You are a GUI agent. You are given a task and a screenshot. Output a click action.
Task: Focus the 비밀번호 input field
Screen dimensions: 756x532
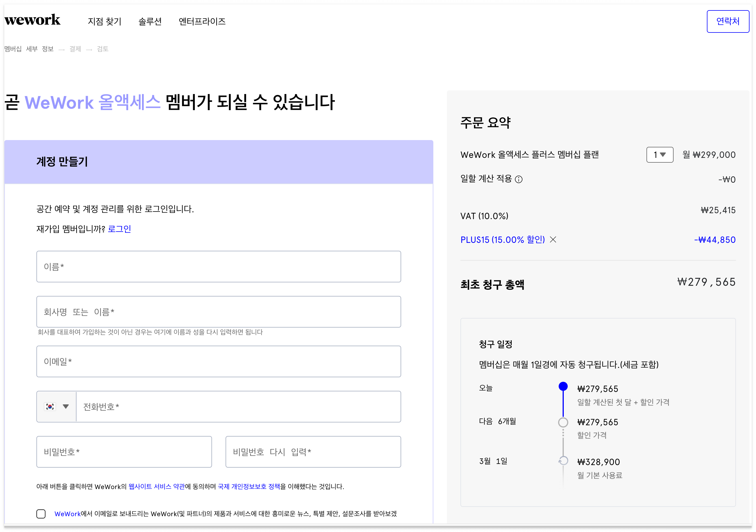tap(124, 452)
